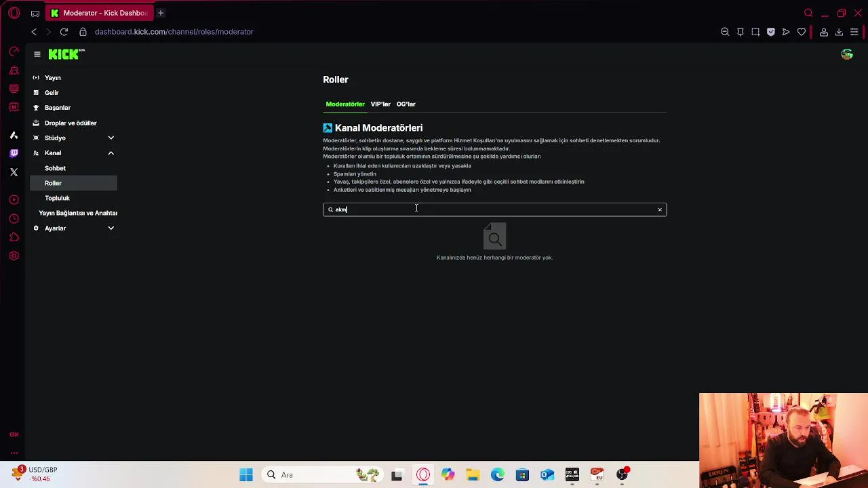View site security lock icon
Image resolution: width=868 pixels, height=488 pixels.
coord(83,32)
